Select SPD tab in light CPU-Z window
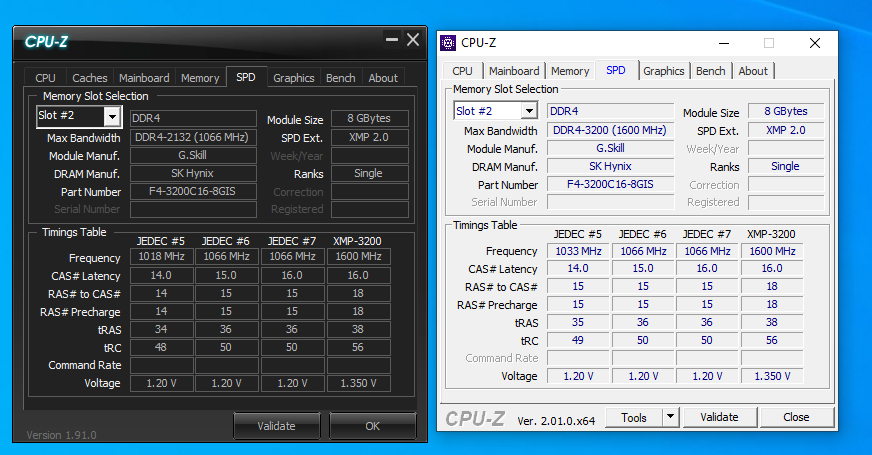Image resolution: width=872 pixels, height=455 pixels. [x=616, y=70]
